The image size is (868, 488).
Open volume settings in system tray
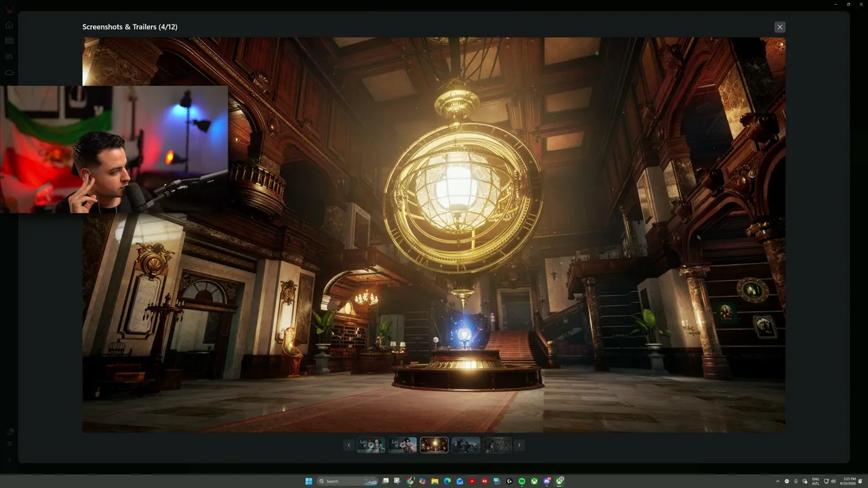833,481
